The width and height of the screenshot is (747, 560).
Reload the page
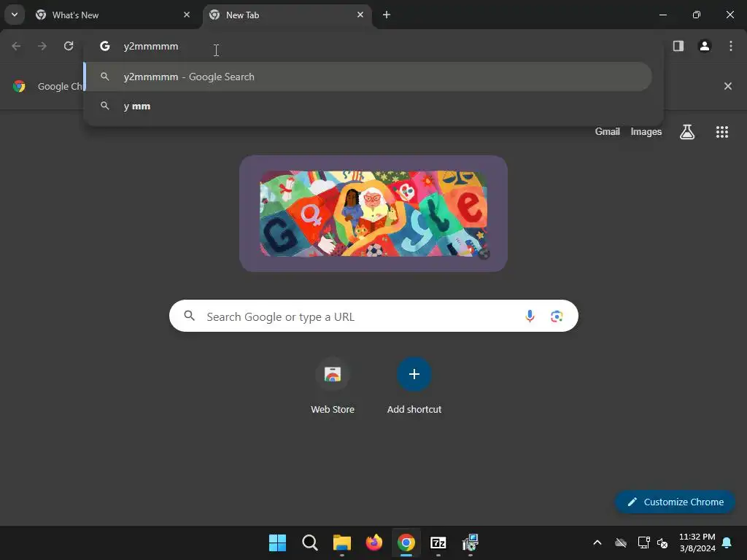point(69,46)
